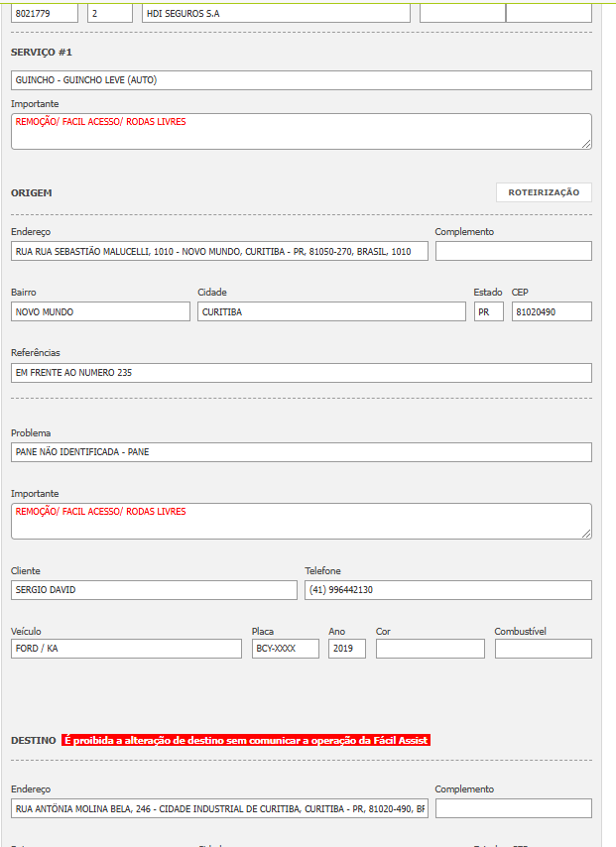Click resize handle of Importante box below Problema

click(586, 534)
